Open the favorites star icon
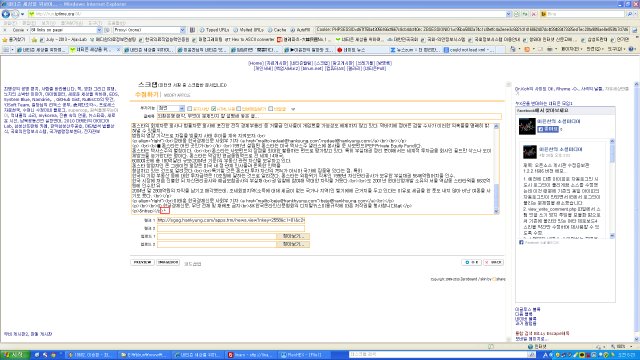This screenshot has height=360, width=640. 4,40
